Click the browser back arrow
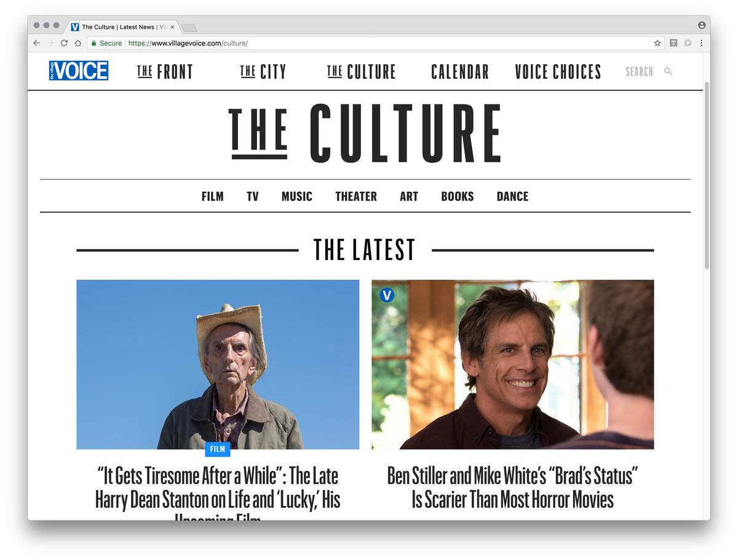The image size is (738, 560). click(x=36, y=43)
